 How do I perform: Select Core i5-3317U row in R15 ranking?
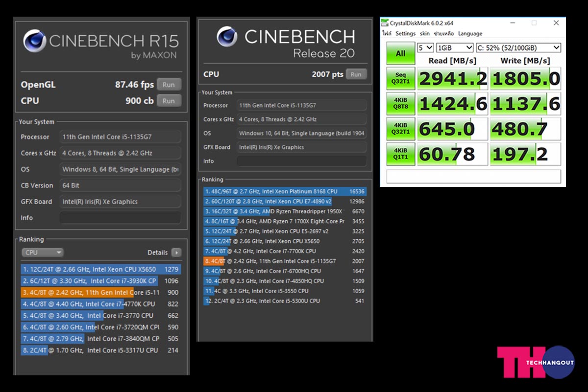coord(101,350)
